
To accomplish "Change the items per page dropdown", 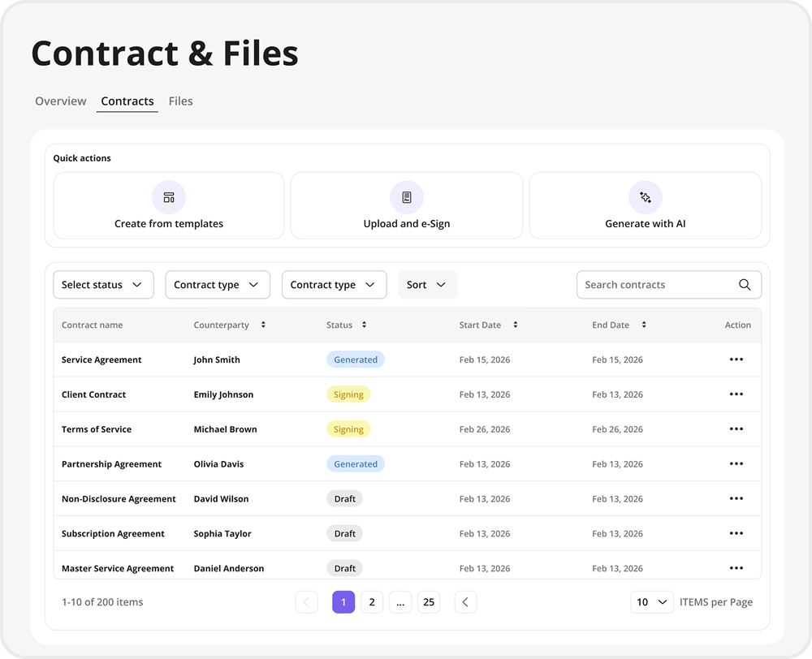I will pos(652,602).
